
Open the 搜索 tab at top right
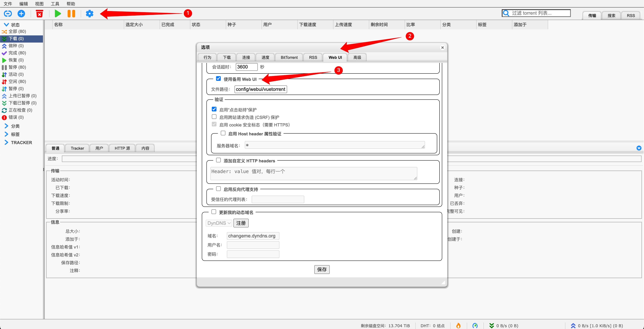coord(611,16)
